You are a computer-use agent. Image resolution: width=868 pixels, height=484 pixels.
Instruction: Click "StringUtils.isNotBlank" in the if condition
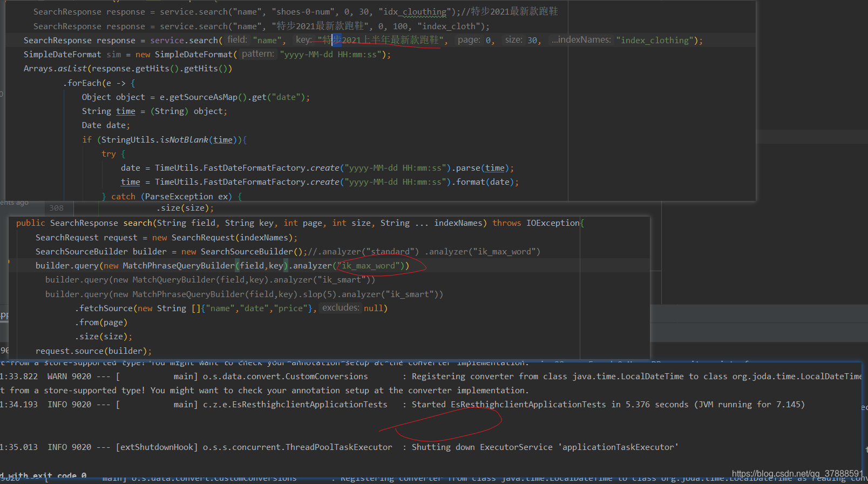155,140
